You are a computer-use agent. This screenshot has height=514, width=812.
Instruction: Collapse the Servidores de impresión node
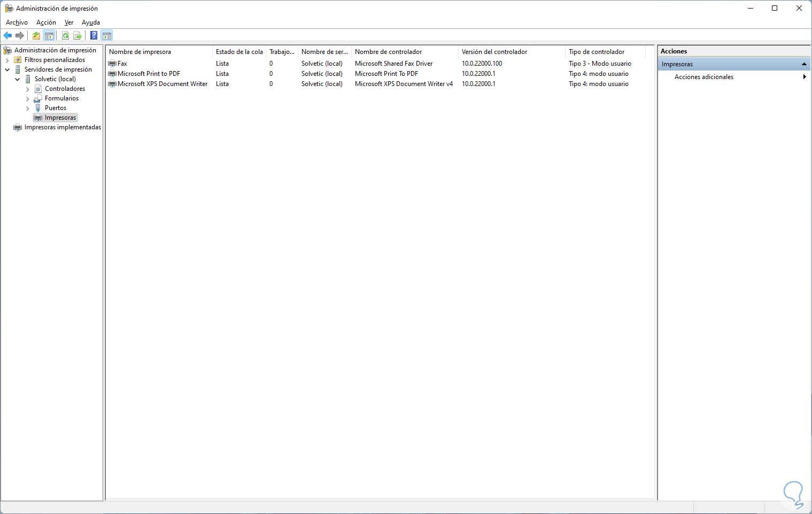[x=7, y=69]
